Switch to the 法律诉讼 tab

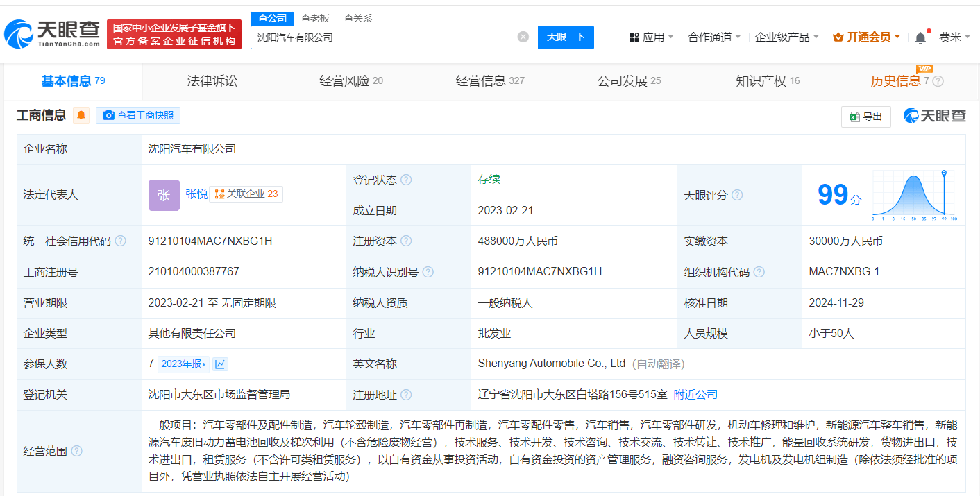coord(212,81)
